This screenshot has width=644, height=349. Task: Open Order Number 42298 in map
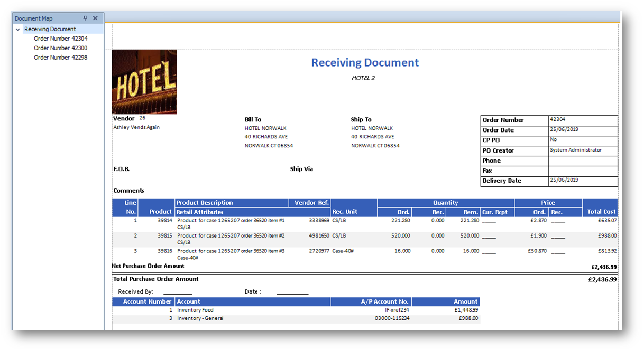click(61, 58)
